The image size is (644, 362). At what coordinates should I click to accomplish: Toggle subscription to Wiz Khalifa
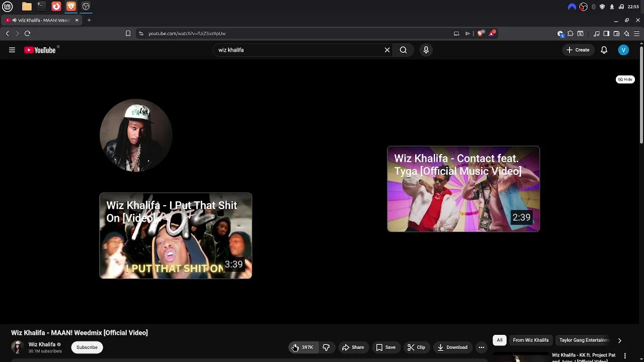click(87, 347)
